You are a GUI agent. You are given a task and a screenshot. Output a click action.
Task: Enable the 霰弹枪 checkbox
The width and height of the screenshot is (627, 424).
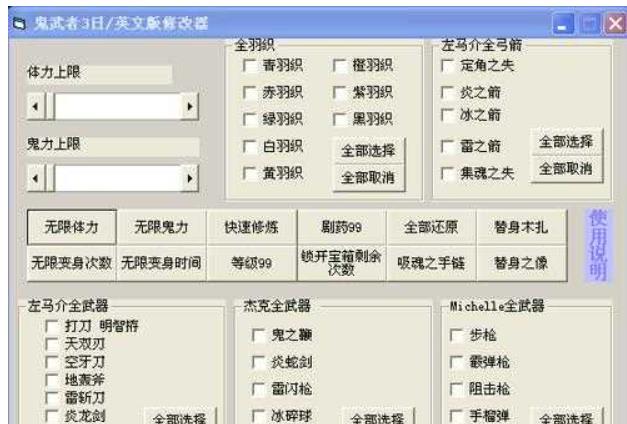click(457, 362)
